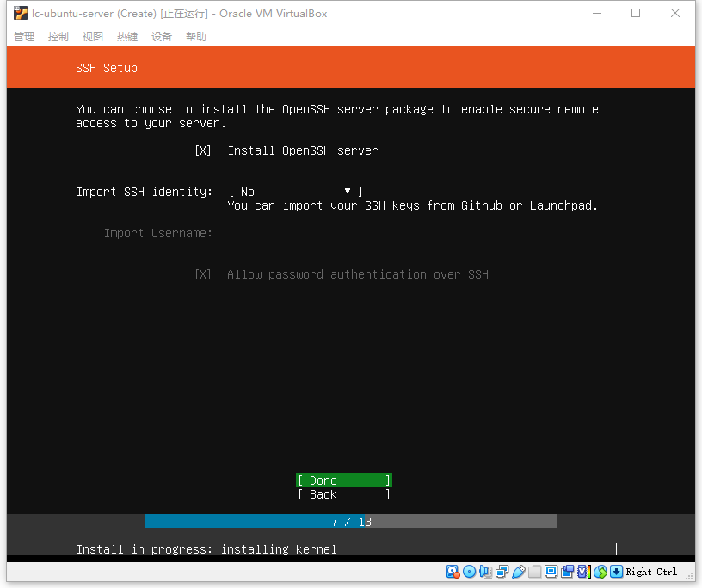Viewport: 702px width, 588px height.
Task: Click the 'Import SSH identity:' label
Action: [x=145, y=192]
